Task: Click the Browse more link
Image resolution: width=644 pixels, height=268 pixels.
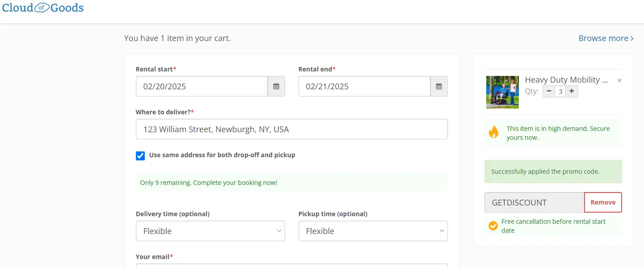Action: tap(606, 38)
